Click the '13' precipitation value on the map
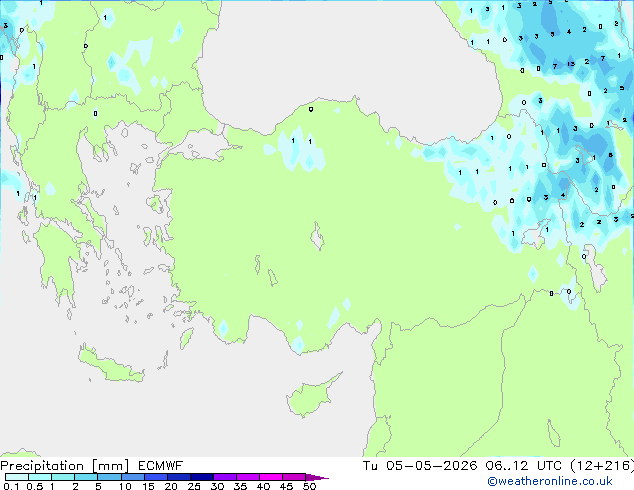The width and height of the screenshot is (634, 490). pos(571,64)
